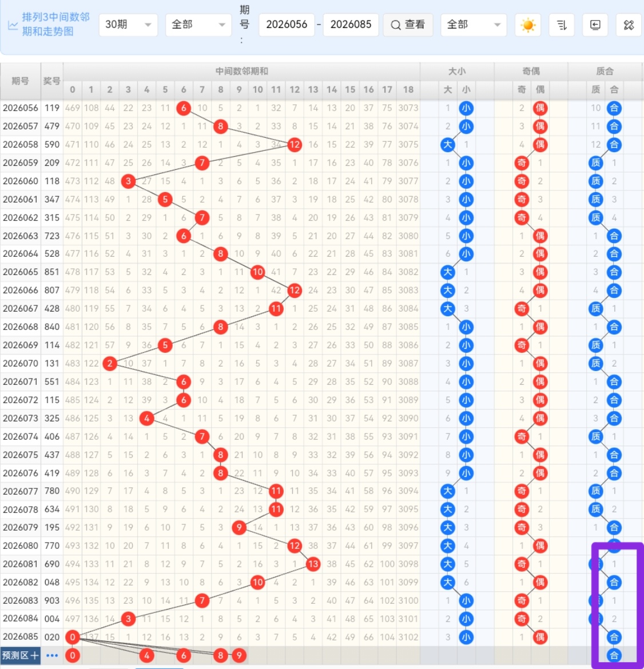Click blue 合 ball in row 2026056
644x669 pixels.
tap(614, 108)
